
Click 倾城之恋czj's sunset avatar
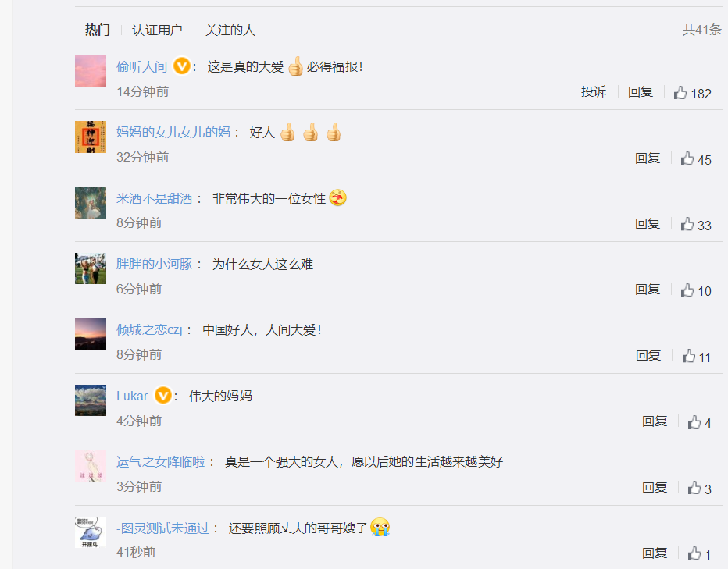click(x=91, y=334)
